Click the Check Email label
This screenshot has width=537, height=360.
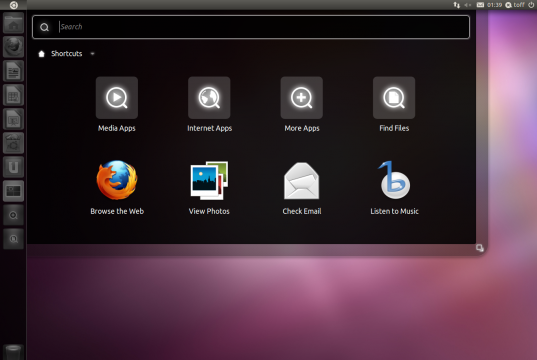[x=302, y=211]
